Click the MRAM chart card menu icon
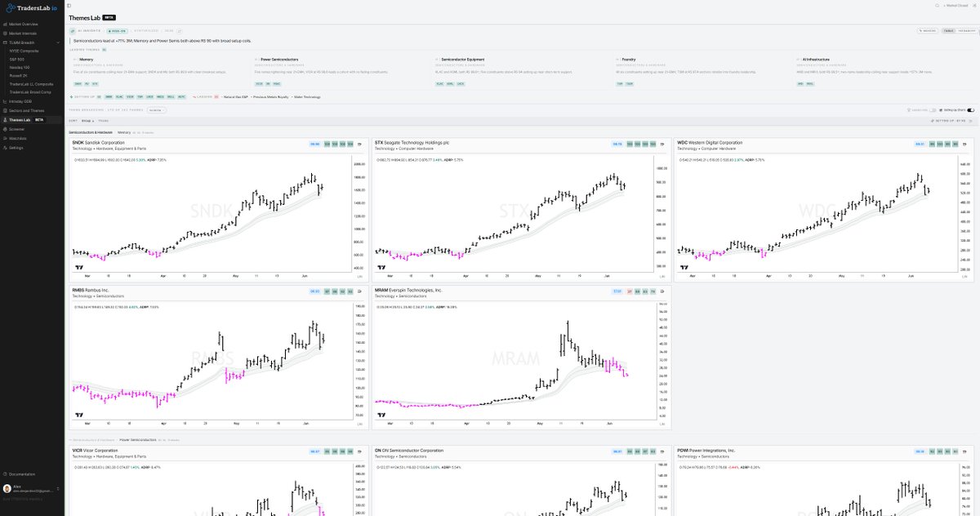Screen dimensions: 980x516 [661, 291]
